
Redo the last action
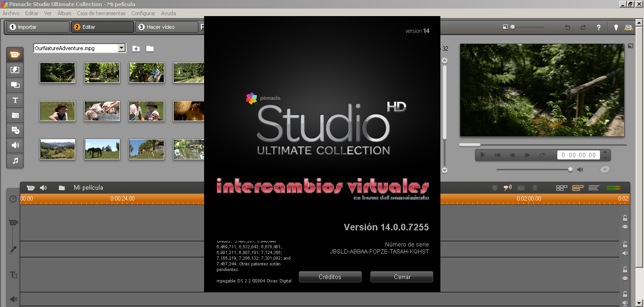(583, 27)
